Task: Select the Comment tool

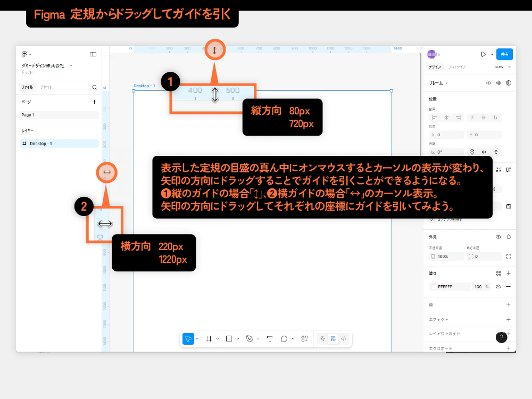Action: coord(284,338)
